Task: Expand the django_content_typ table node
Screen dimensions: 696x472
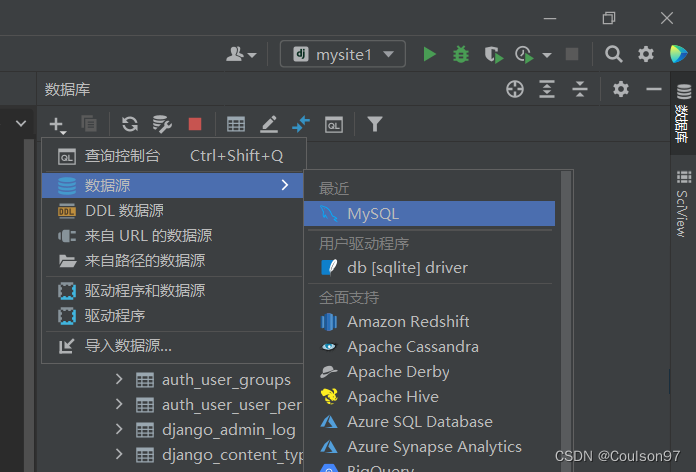Action: 119,454
